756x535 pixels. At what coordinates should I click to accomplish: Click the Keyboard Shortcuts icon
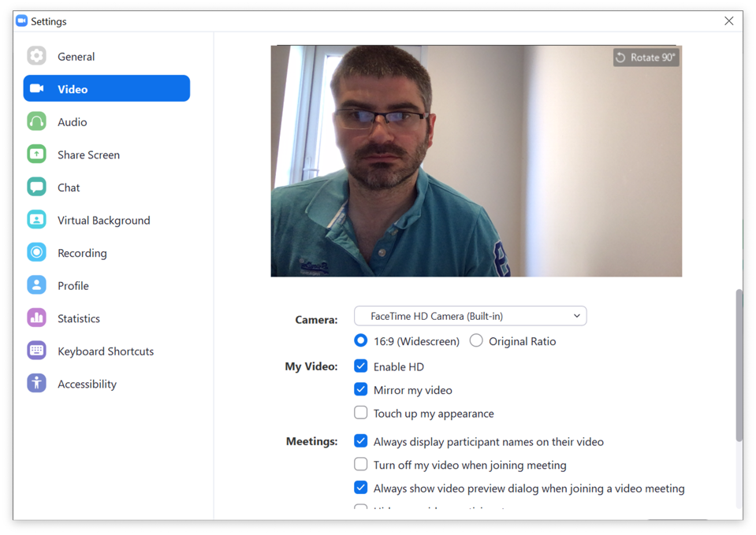click(36, 351)
